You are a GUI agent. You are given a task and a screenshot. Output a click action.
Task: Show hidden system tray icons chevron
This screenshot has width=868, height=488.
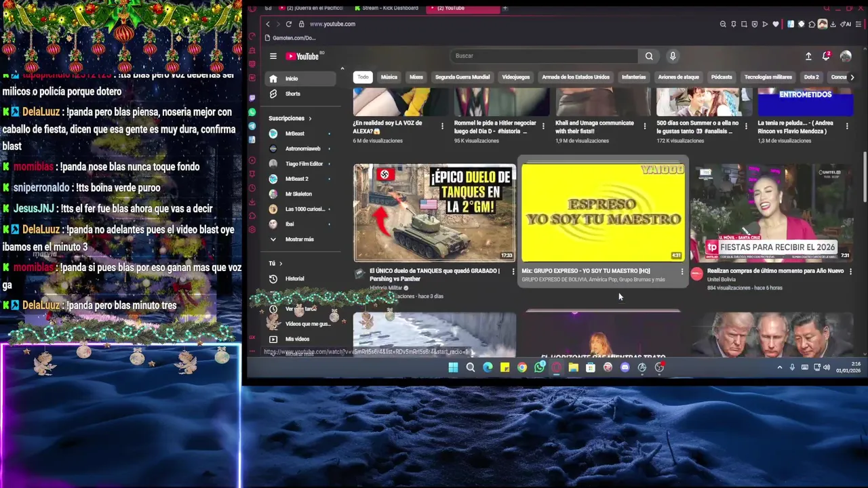click(780, 367)
